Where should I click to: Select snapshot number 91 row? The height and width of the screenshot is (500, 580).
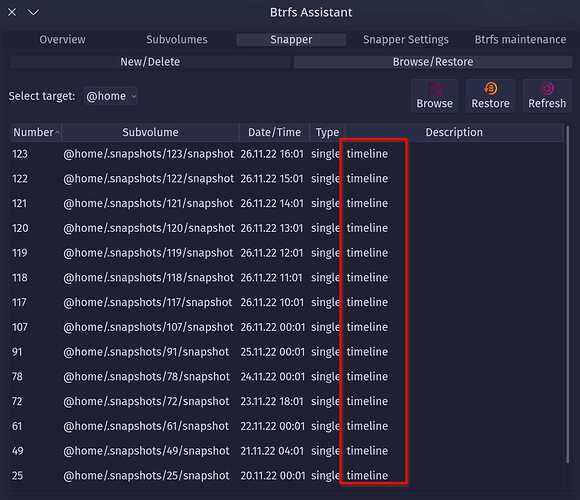287,352
